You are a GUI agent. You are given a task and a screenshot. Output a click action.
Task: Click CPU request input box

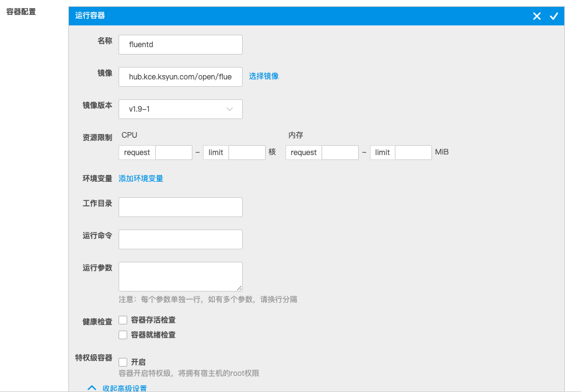[174, 153]
